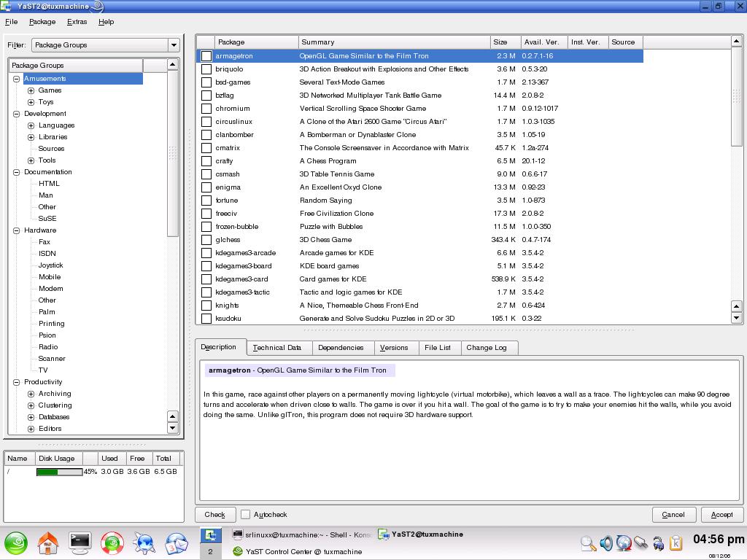Viewport: 747px width, 560px height.
Task: Sort by the Summary column header
Action: (395, 42)
